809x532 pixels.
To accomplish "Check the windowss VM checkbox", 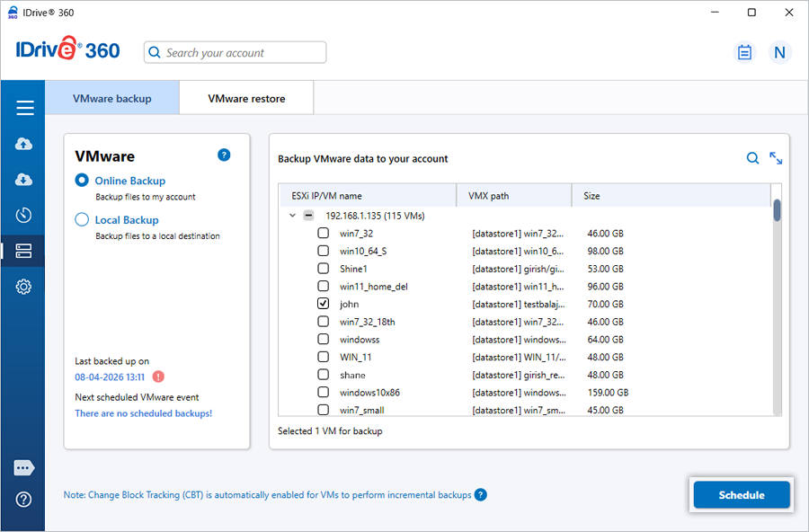I will [x=323, y=339].
